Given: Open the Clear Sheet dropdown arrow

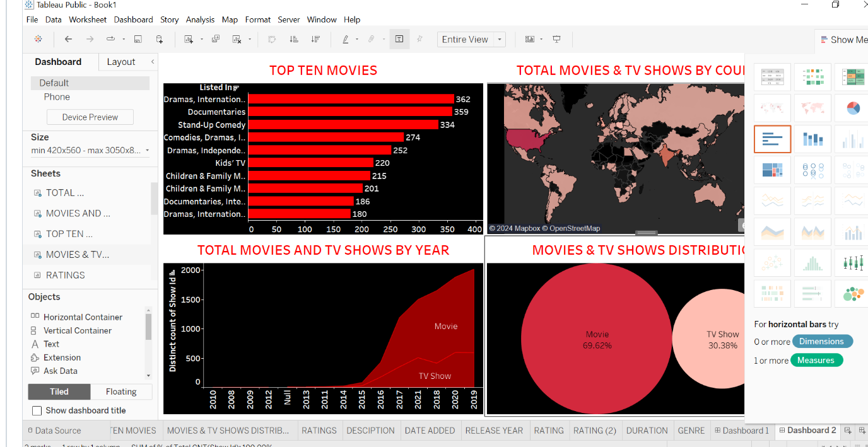Looking at the screenshot, I should (250, 39).
